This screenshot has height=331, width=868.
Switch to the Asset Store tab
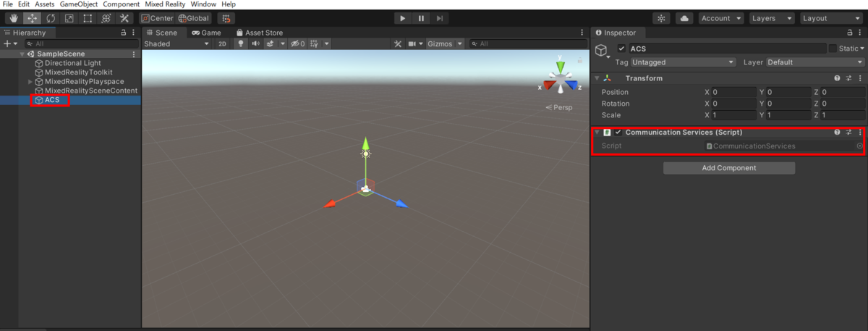click(260, 33)
